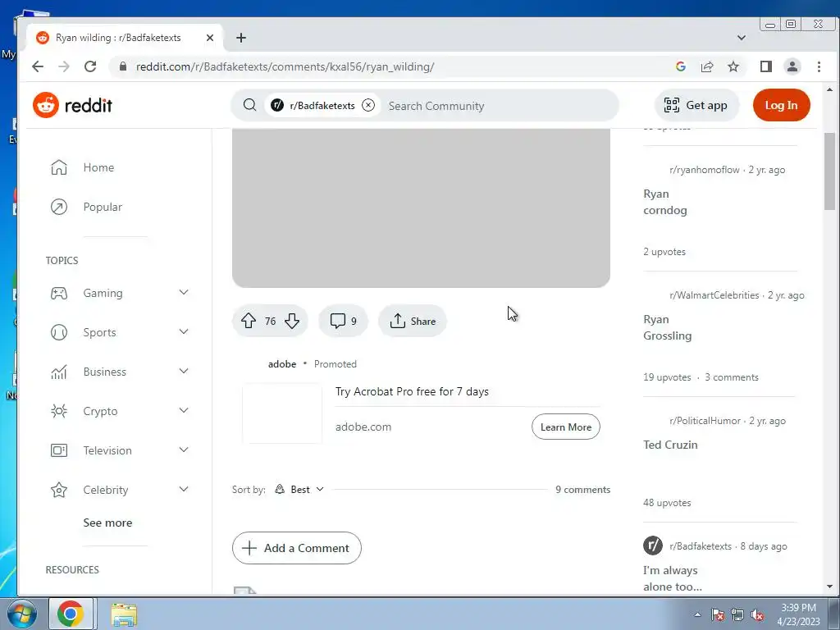Screen dimensions: 840x630
Task: Open the Ryan corndog related post
Action: pyautogui.click(x=664, y=202)
